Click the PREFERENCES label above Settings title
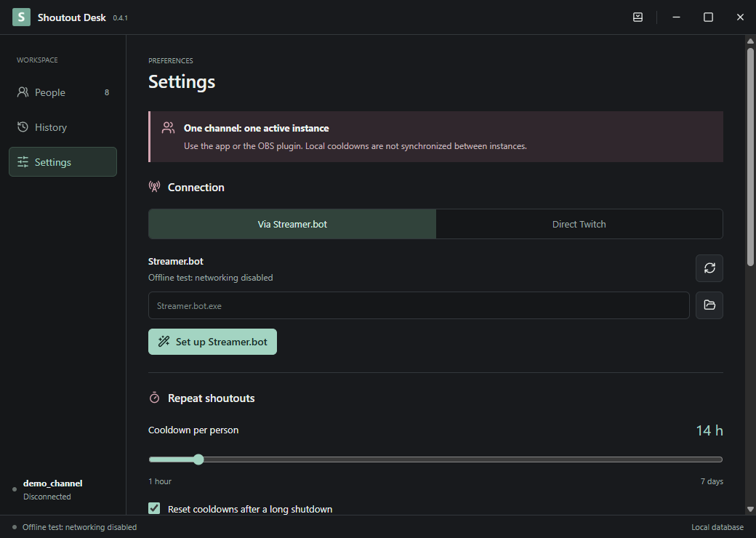The width and height of the screenshot is (756, 538). [x=171, y=61]
